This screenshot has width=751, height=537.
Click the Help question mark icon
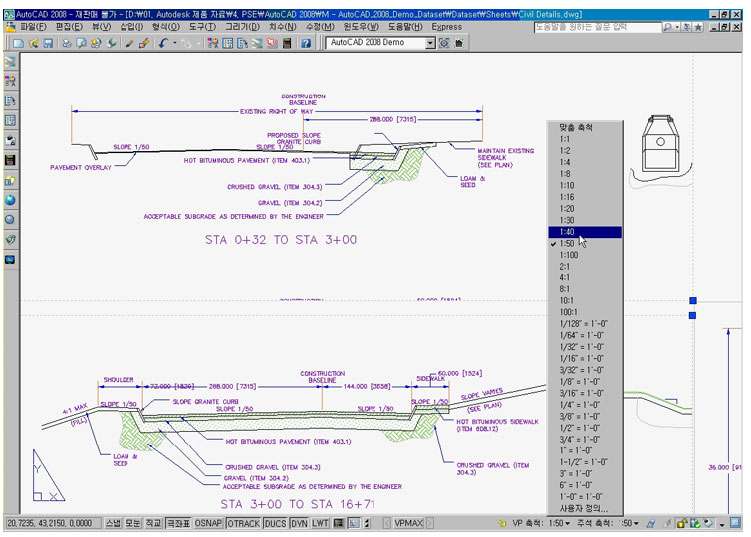pos(306,44)
